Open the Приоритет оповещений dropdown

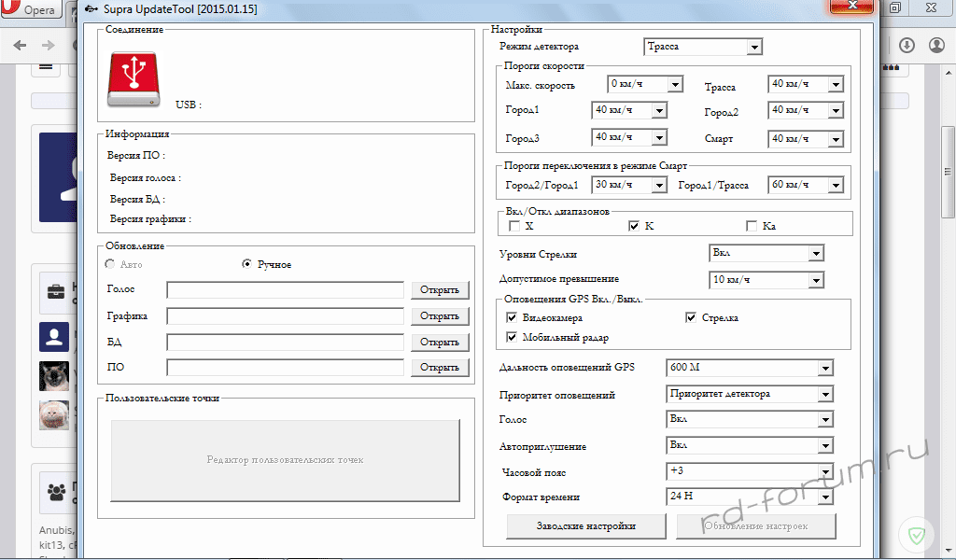point(750,394)
